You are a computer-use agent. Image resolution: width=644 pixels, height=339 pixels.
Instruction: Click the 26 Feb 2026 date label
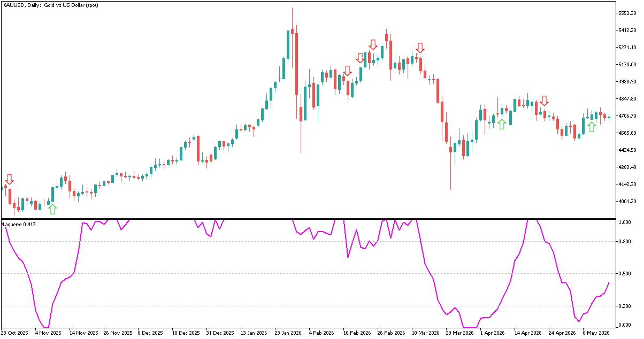392,333
